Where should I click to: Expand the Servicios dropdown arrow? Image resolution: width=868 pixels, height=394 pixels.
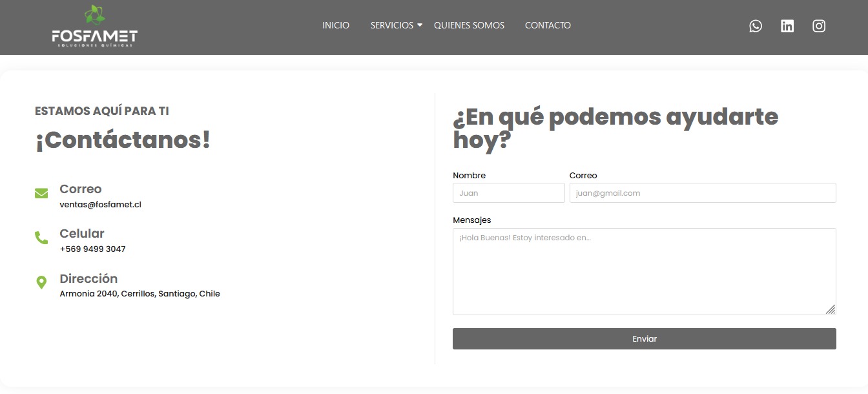(x=420, y=25)
